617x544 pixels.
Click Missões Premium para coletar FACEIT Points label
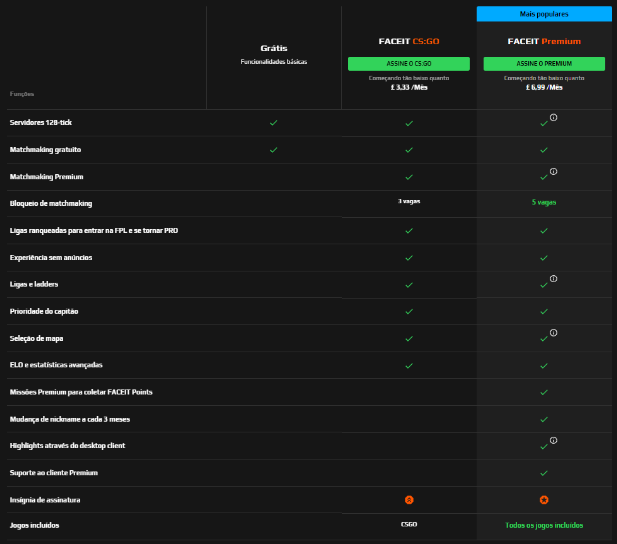click(x=81, y=392)
